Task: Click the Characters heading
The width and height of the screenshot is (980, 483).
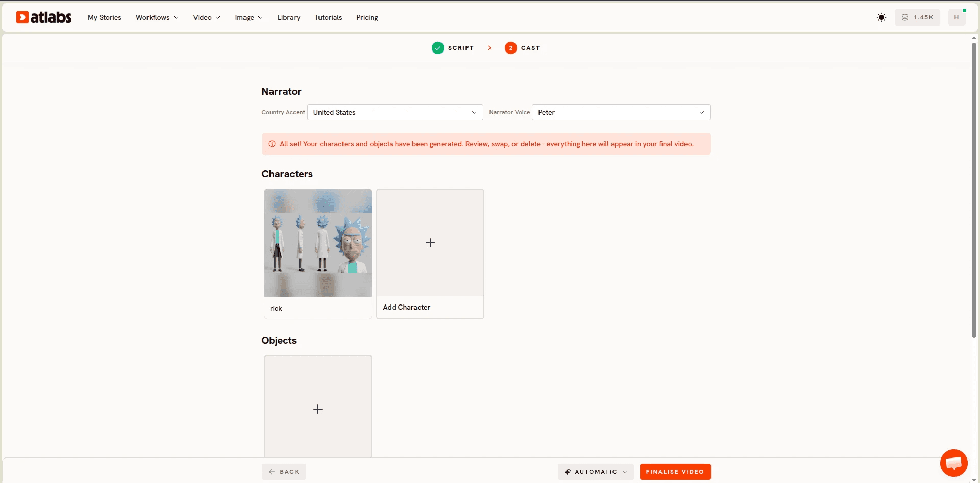Action: point(287,174)
